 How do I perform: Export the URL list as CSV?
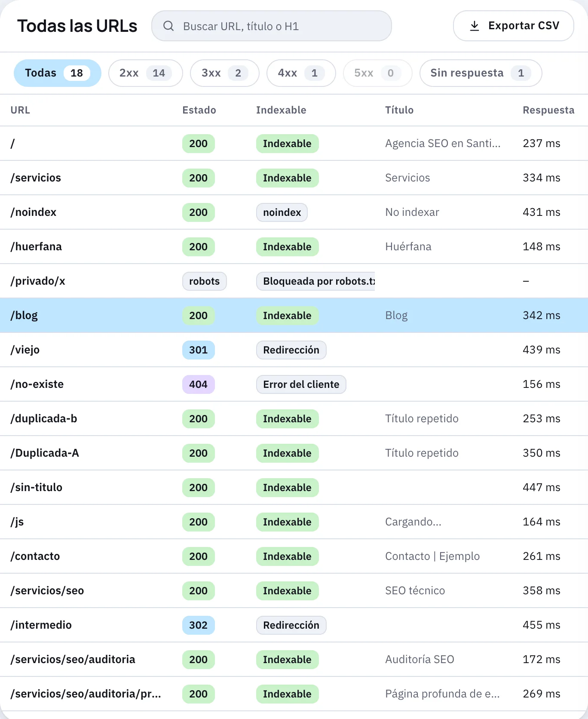(x=514, y=26)
